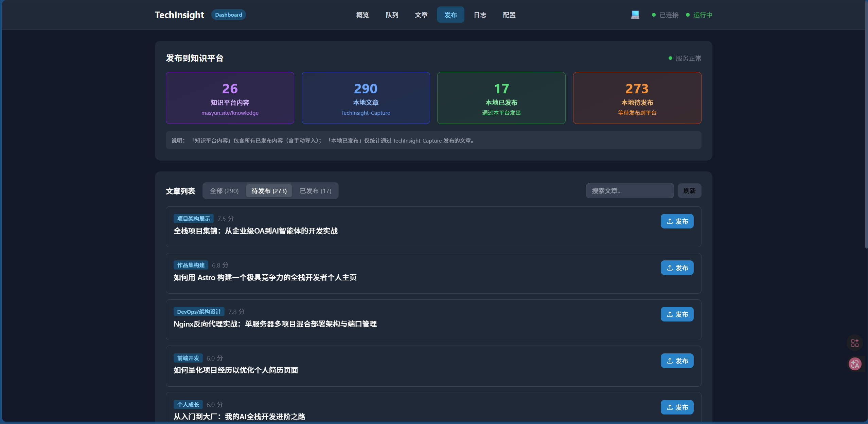
Task: Switch to 已发布 (17) filter tab
Action: 315,191
